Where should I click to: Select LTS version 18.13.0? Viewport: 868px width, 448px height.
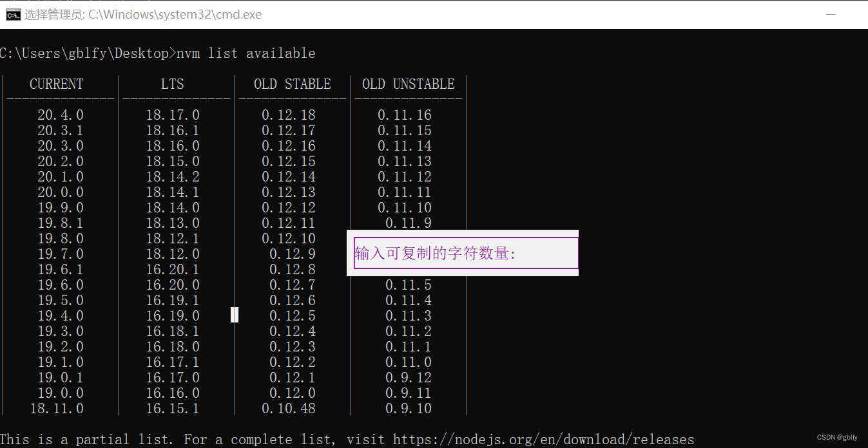(x=173, y=223)
